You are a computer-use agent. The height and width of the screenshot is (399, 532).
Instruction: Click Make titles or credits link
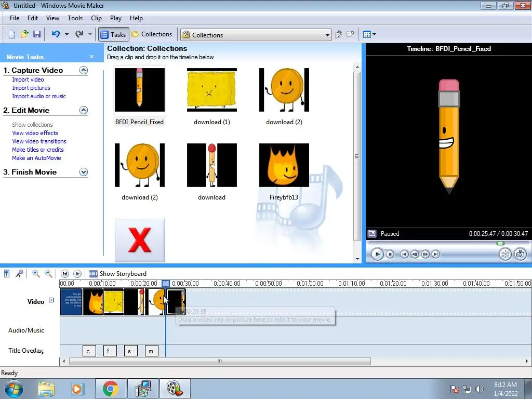pos(37,150)
